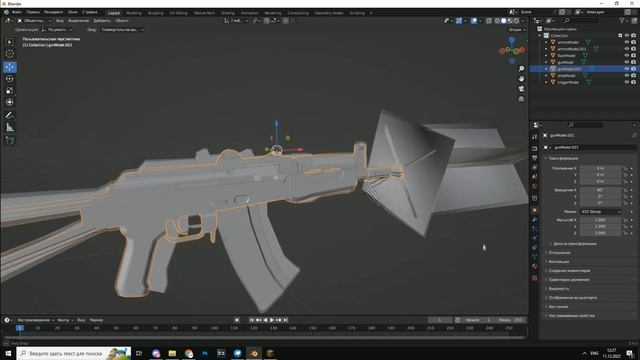Screen dimensions: 640x360
Task: Click the viewport pan hand icon
Action: tap(521, 78)
